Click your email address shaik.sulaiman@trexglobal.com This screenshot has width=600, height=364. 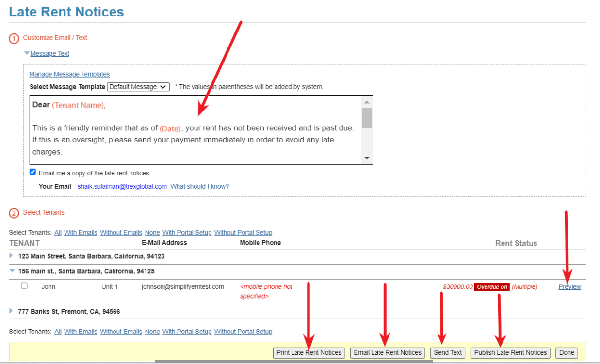coord(121,186)
